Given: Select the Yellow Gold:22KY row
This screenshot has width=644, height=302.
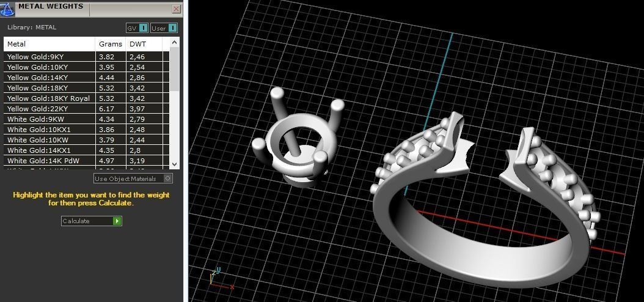Looking at the screenshot, I should pos(86,108).
